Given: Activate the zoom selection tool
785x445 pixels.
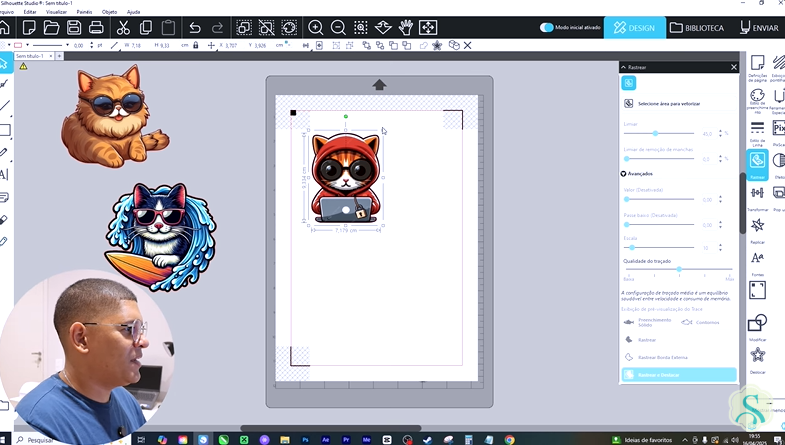Looking at the screenshot, I should coord(360,28).
